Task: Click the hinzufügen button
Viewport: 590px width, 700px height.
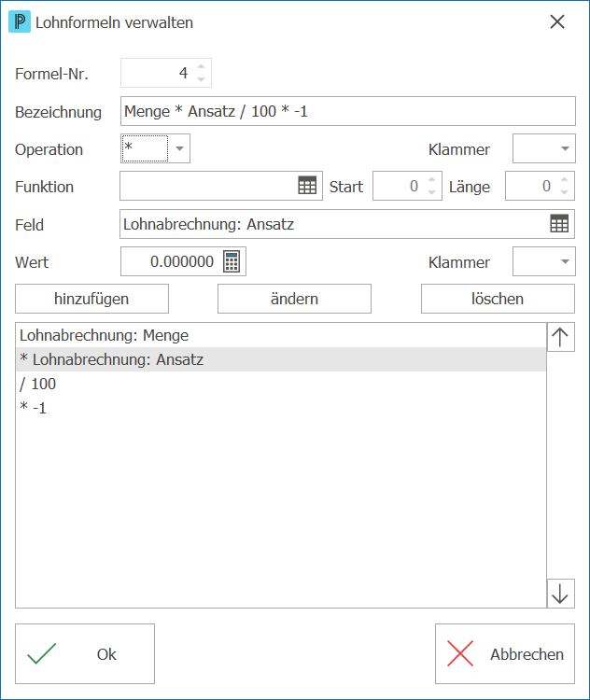Action: (x=92, y=299)
